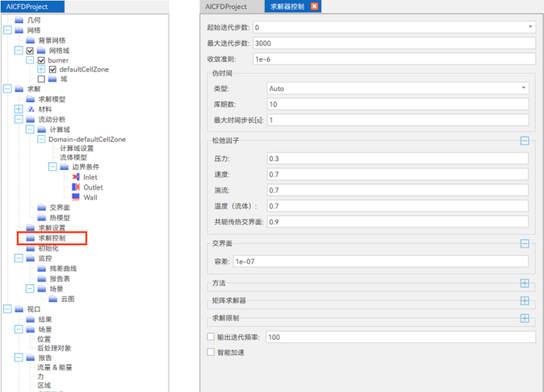
Task: Check the 域 checkbox
Action: (42, 79)
